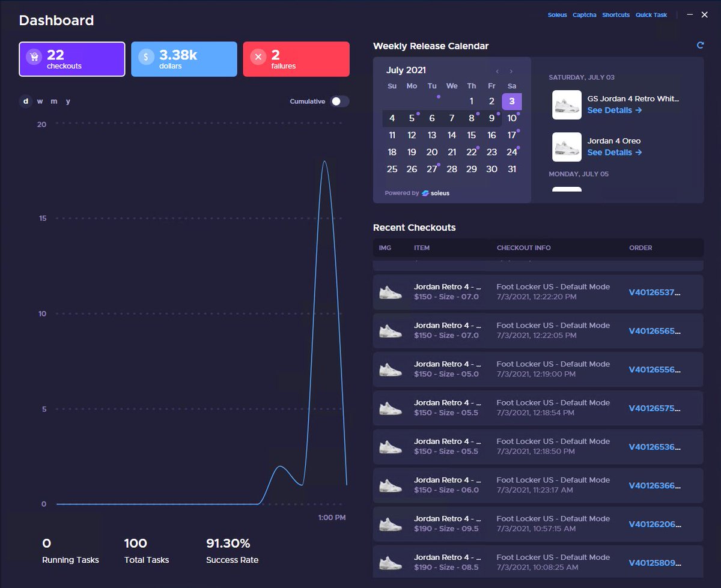721x588 pixels.
Task: Click the dollar sign icon on dollars card
Action: pos(146,57)
